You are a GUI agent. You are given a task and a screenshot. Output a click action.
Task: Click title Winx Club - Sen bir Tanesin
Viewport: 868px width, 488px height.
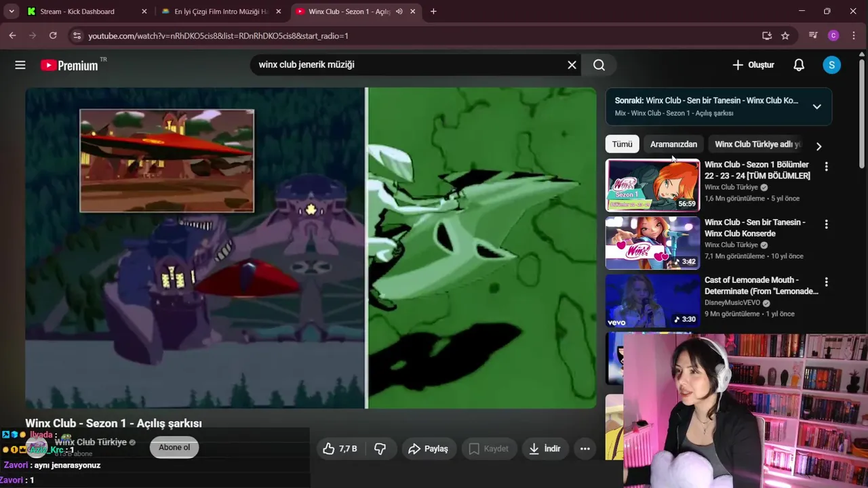[755, 228]
